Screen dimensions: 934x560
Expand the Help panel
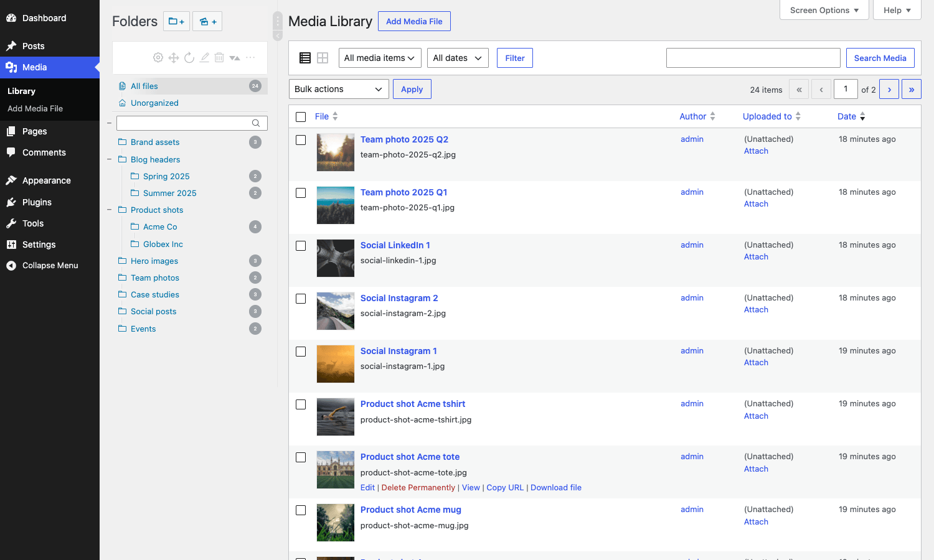coord(897,10)
